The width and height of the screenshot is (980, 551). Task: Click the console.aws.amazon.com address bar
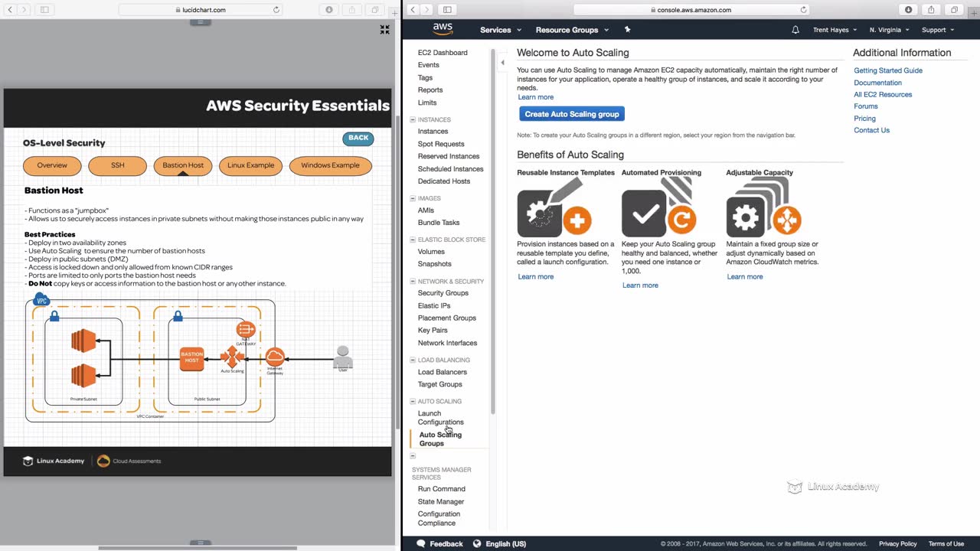(691, 10)
